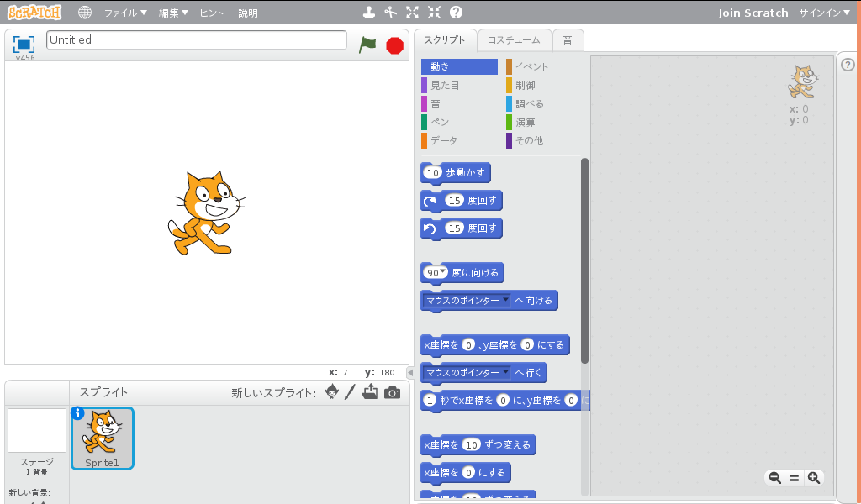Click x field in x座標を0,y座標を0にする block

point(467,345)
